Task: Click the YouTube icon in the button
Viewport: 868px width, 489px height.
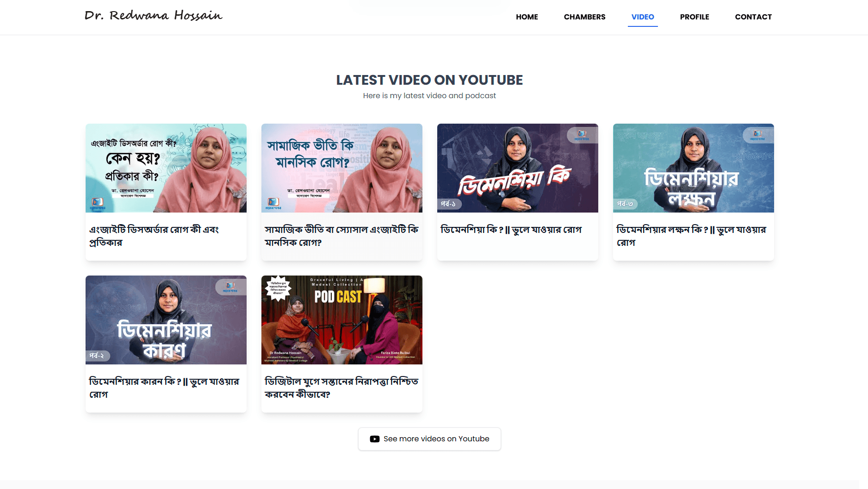Action: (x=374, y=439)
